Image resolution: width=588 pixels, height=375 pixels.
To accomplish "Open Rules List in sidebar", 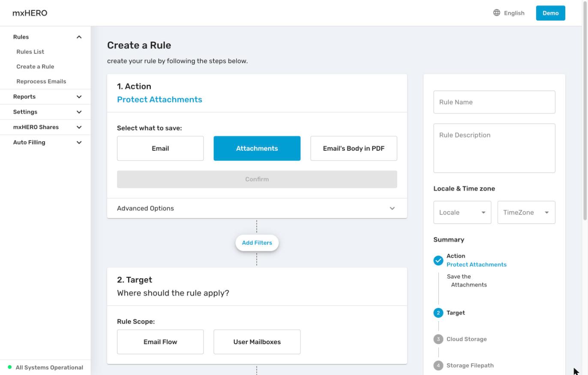I will tap(30, 52).
